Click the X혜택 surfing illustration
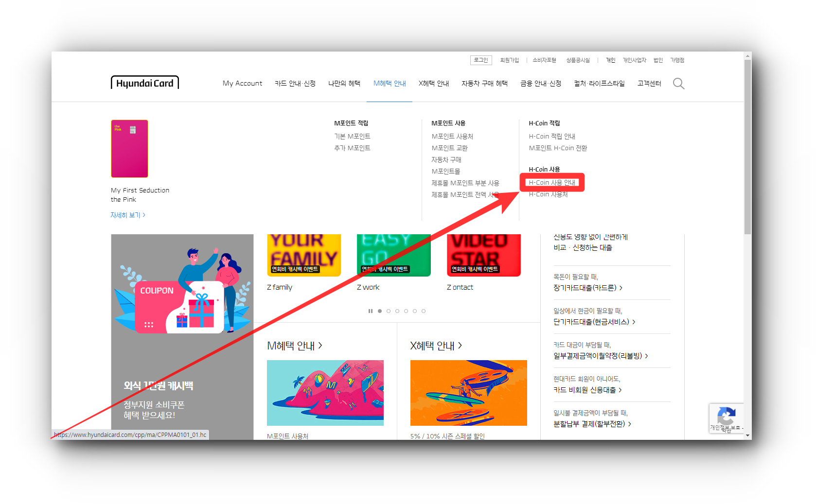The height and width of the screenshot is (504, 816). 469,393
